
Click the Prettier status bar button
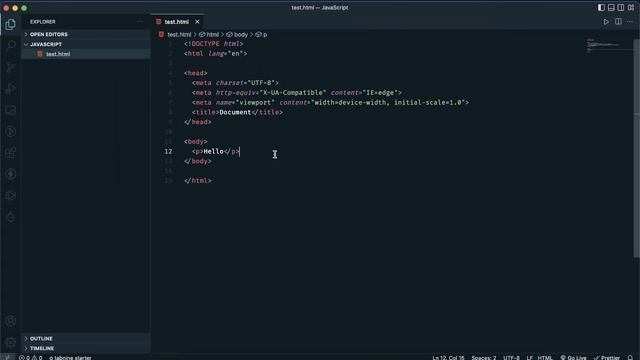[x=607, y=358]
